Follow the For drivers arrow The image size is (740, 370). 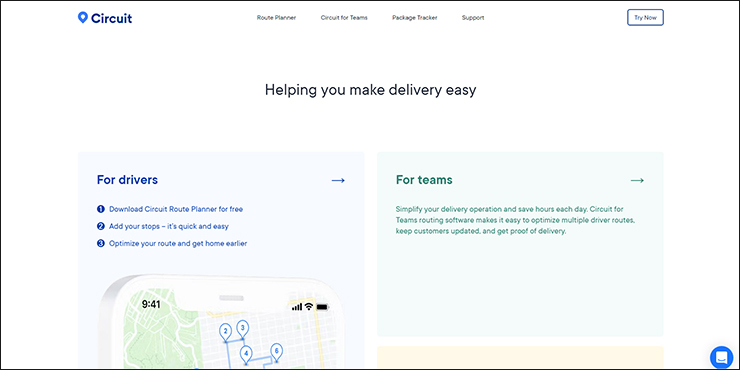pyautogui.click(x=338, y=180)
